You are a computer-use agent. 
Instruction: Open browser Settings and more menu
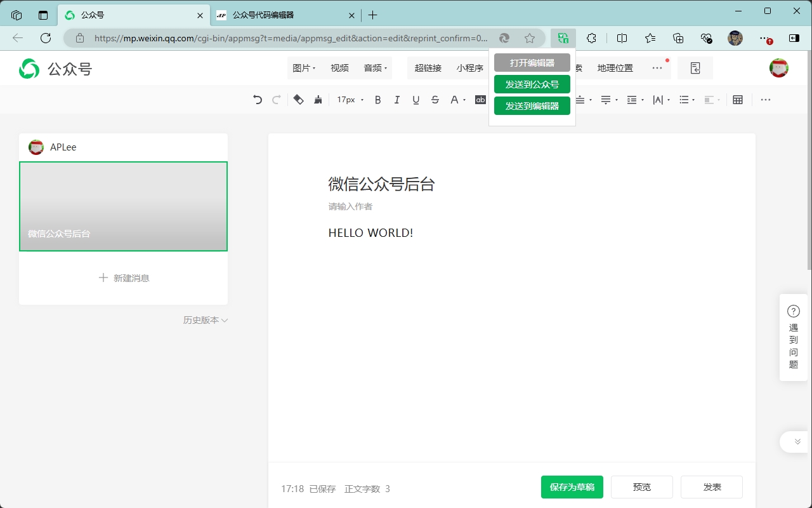[x=766, y=38]
